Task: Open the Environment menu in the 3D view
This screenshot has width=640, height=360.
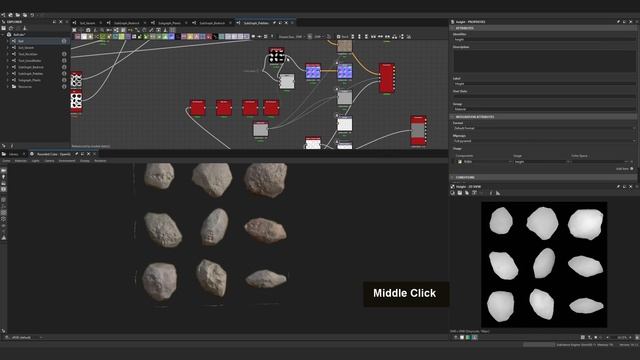Action: 67,161
